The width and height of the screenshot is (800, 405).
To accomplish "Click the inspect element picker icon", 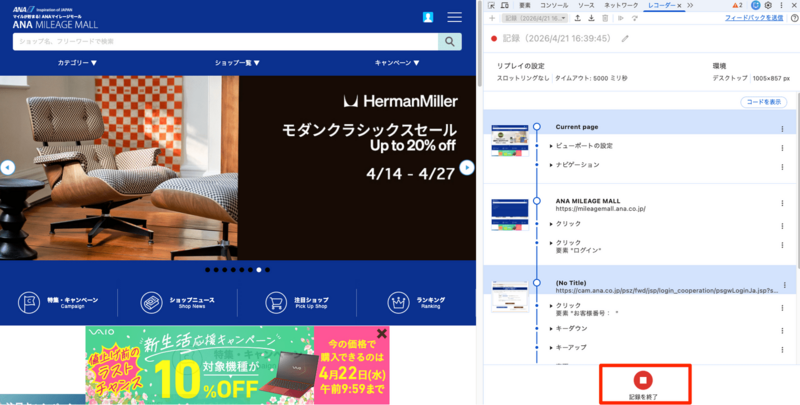I will (491, 5).
